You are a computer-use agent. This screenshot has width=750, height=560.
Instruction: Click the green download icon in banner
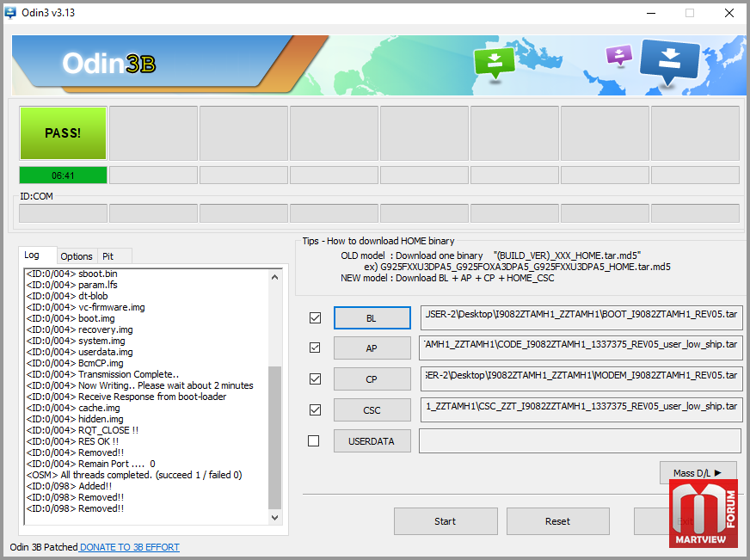pyautogui.click(x=494, y=61)
